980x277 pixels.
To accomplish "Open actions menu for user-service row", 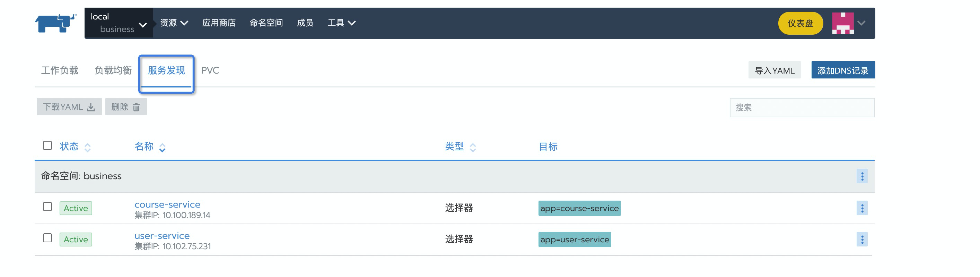I will pyautogui.click(x=862, y=239).
